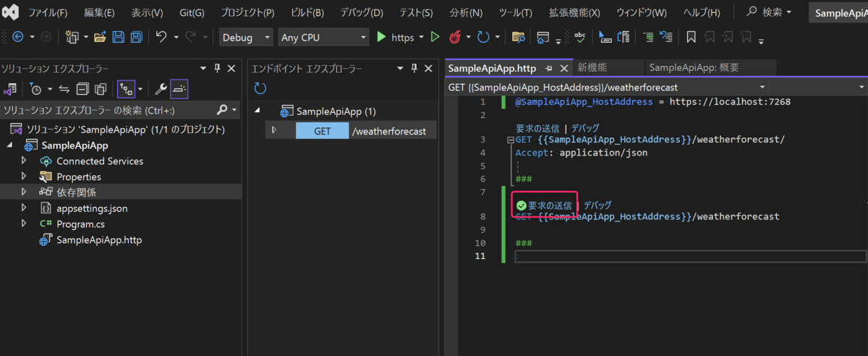Toggle auto-hide pin on Endpoint Explorer panel
868x356 pixels.
click(x=414, y=68)
